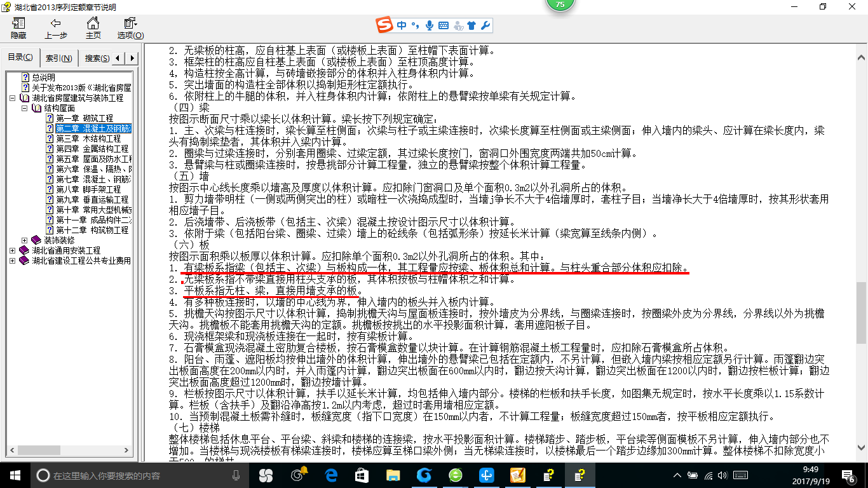The width and height of the screenshot is (868, 488).
Task: Open 第五章 屋面及防水工程 topic
Action: (x=93, y=159)
